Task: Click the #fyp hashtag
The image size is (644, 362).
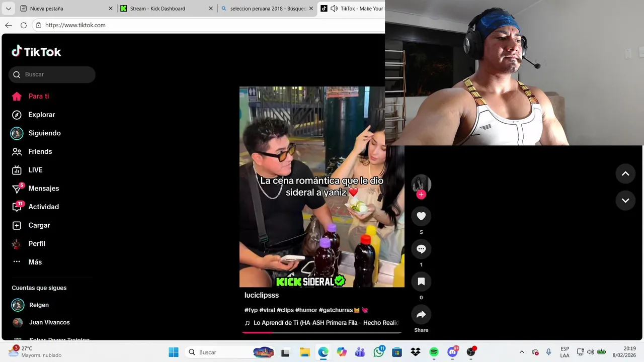Action: (251, 310)
